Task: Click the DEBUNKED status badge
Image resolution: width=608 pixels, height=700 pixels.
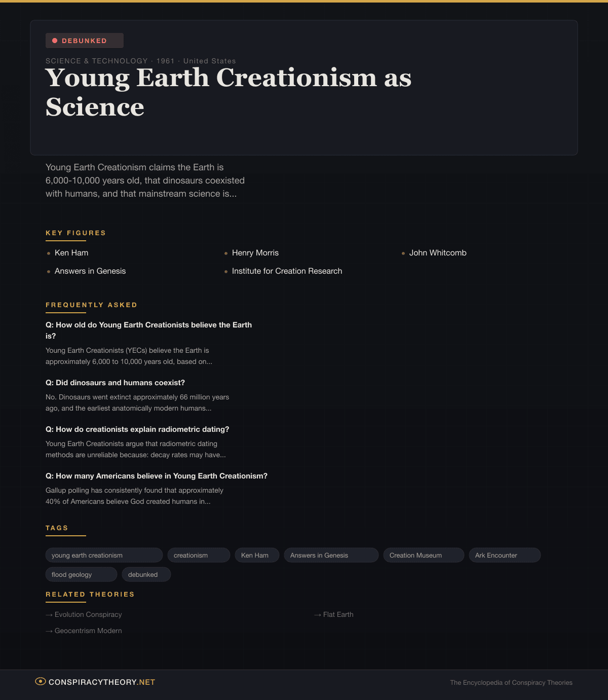Action: [x=85, y=41]
